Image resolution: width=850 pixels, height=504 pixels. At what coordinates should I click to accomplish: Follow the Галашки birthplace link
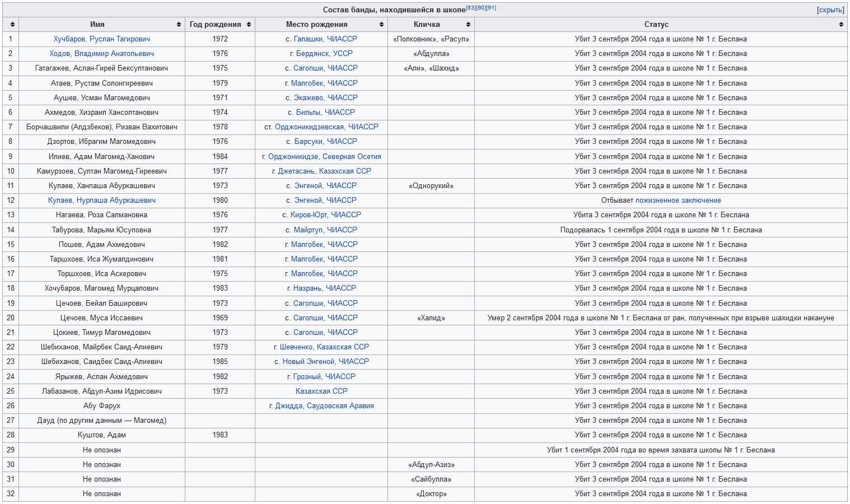[x=308, y=39]
